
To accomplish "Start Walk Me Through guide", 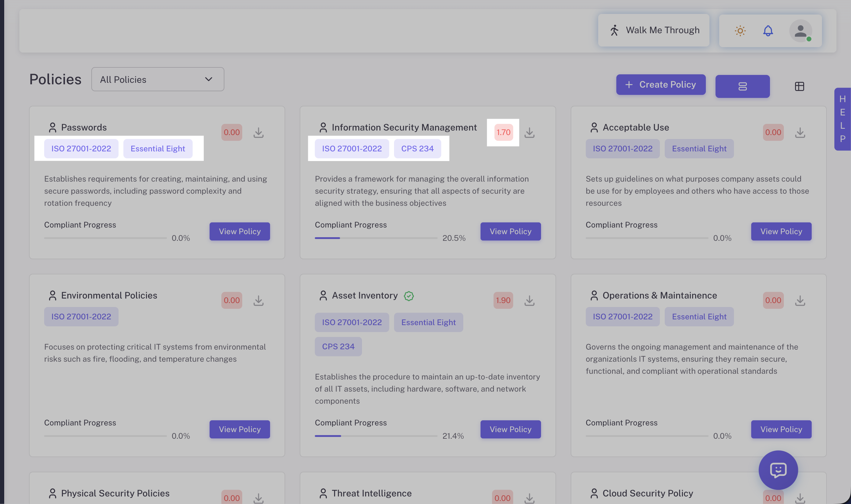I will click(x=653, y=30).
